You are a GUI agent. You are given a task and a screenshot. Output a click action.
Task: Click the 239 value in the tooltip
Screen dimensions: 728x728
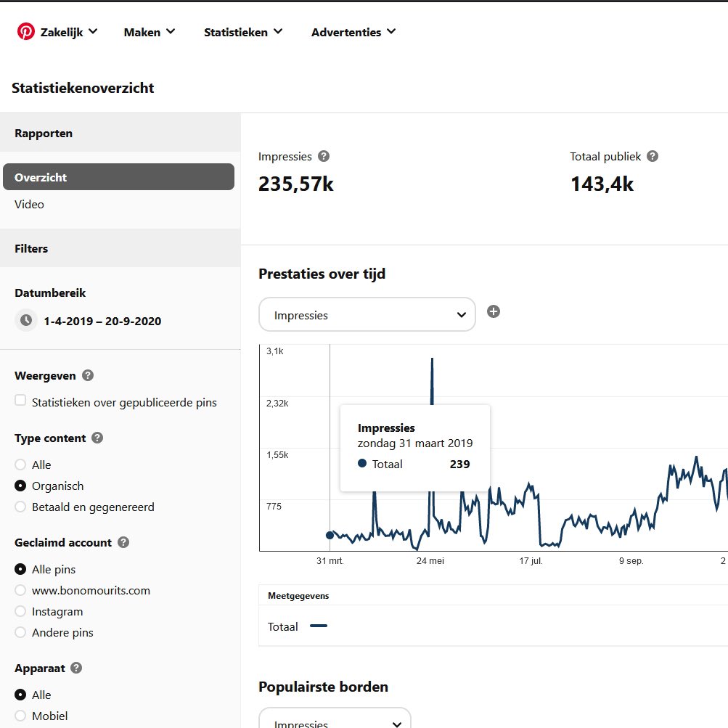pos(459,464)
